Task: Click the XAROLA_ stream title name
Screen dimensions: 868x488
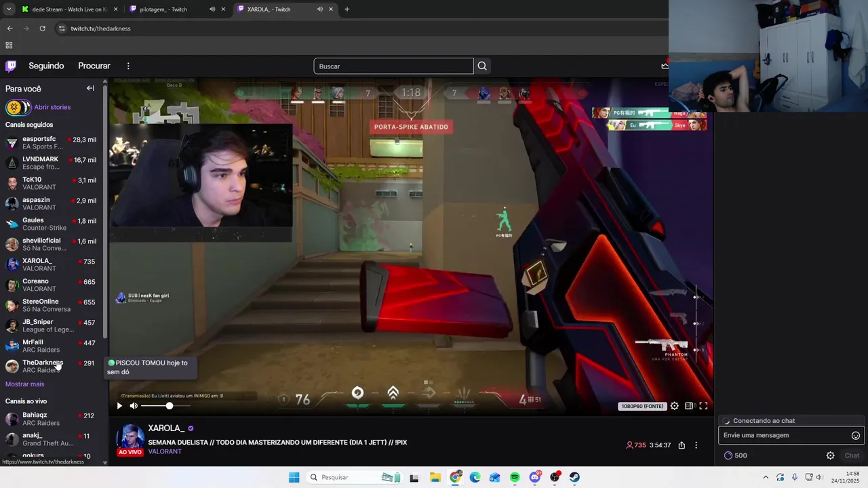Action: pos(166,428)
